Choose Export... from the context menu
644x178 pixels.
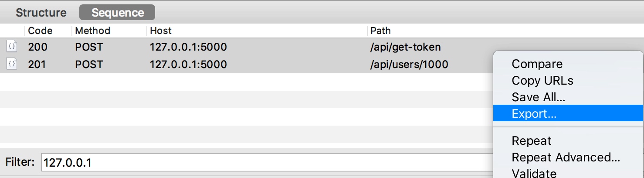pyautogui.click(x=534, y=114)
